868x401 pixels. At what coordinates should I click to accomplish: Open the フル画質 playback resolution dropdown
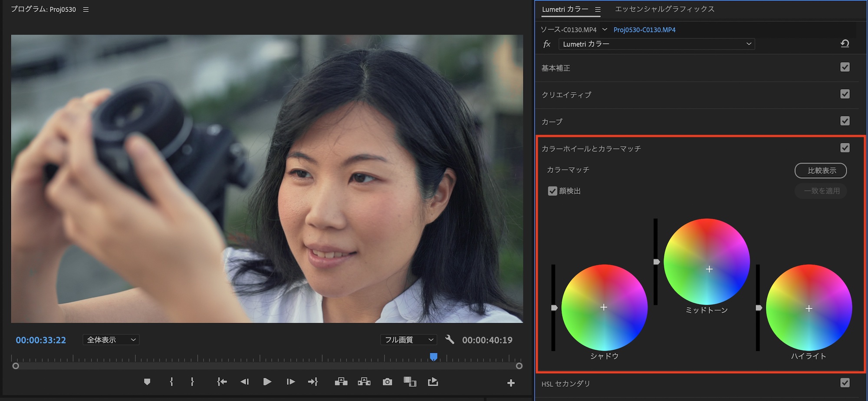(x=408, y=340)
